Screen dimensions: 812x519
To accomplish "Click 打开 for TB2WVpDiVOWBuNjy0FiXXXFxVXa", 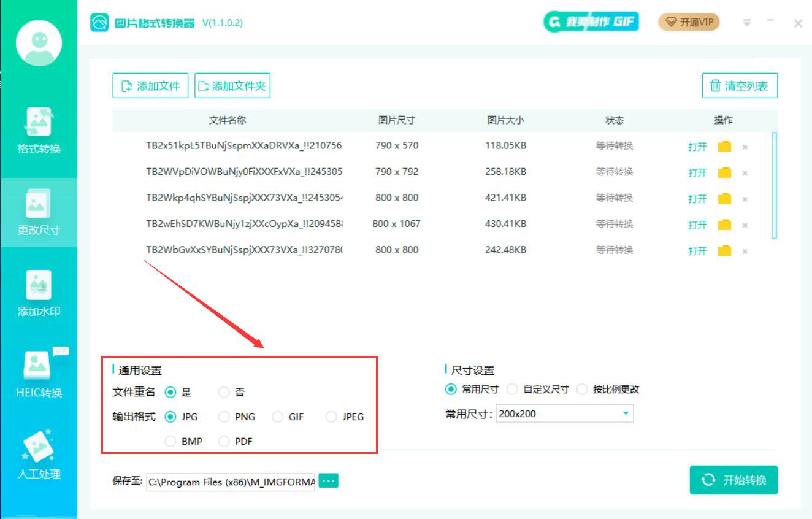I will (x=697, y=173).
